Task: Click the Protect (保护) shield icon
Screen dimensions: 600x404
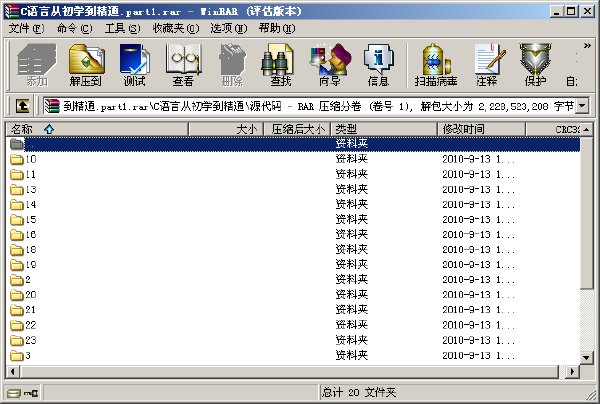Action: click(535, 65)
